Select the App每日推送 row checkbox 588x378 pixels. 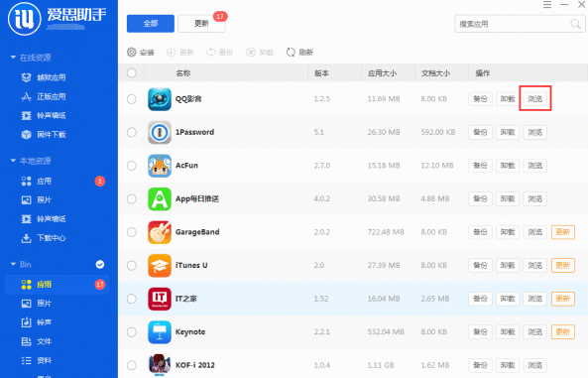(x=132, y=199)
